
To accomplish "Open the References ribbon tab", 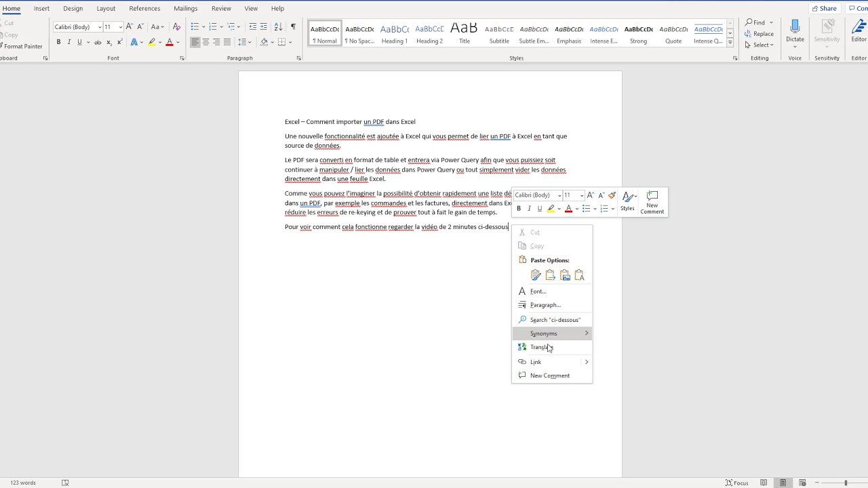I will (144, 8).
